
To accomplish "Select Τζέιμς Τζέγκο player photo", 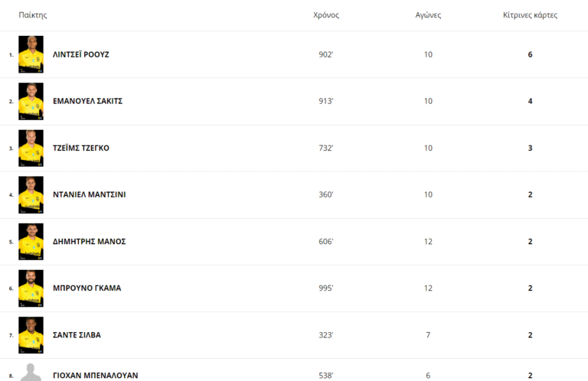I will (x=31, y=148).
